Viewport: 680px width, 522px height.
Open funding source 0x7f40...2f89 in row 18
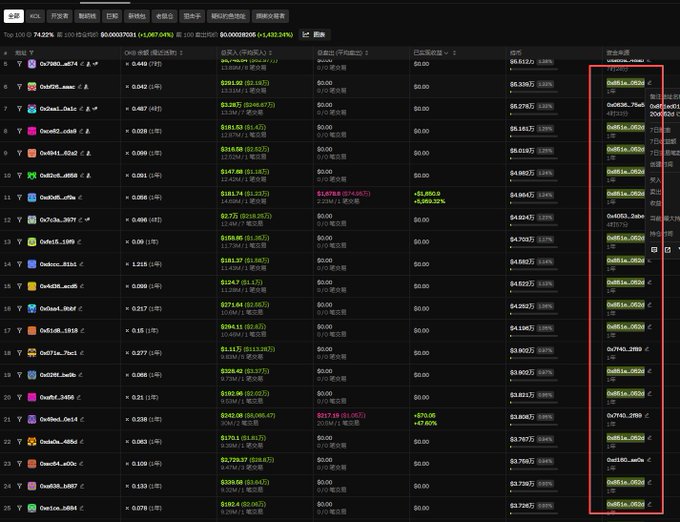624,349
